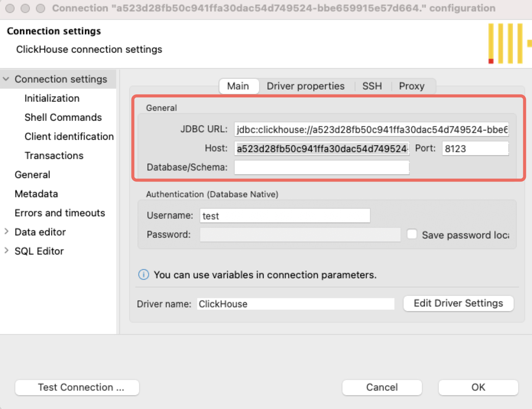Select the Main tab
This screenshot has height=409, width=532.
pos(238,86)
